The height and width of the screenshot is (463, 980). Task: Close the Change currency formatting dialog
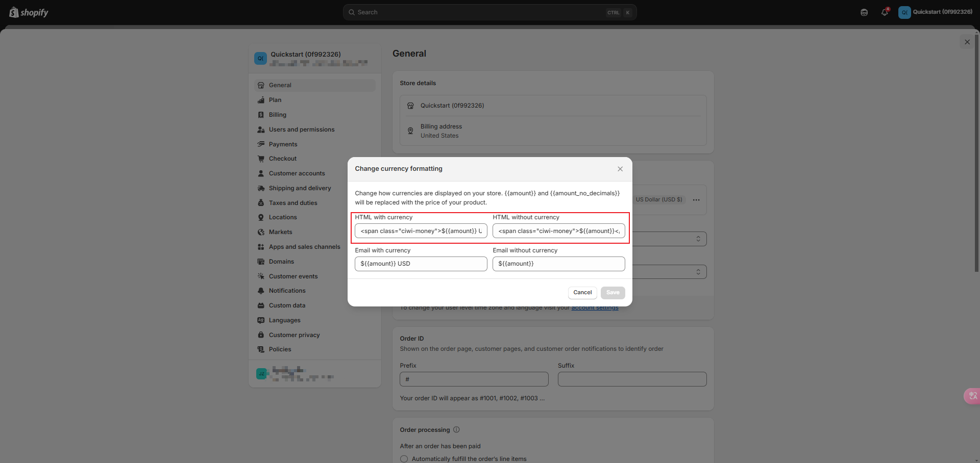(x=620, y=169)
